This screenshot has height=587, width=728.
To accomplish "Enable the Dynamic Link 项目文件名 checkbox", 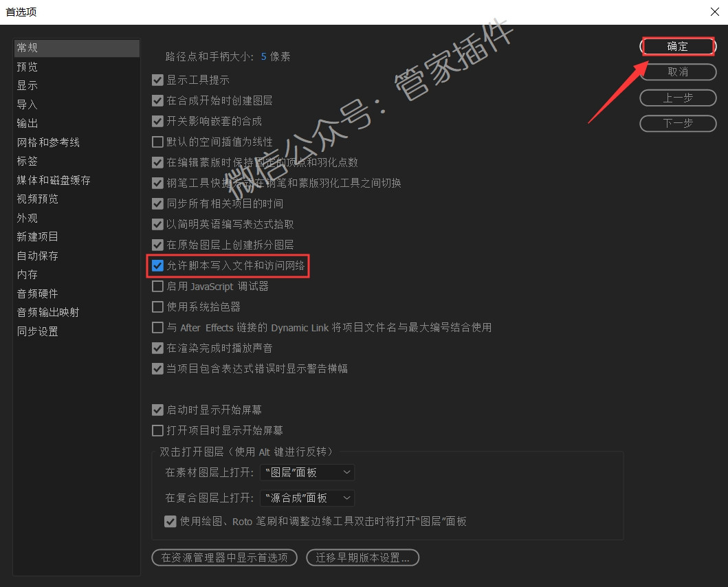I will [x=157, y=327].
